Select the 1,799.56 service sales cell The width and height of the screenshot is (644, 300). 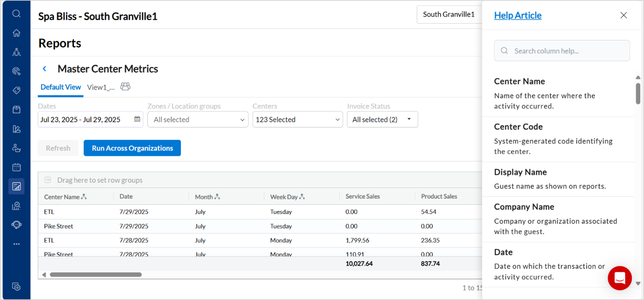(357, 240)
